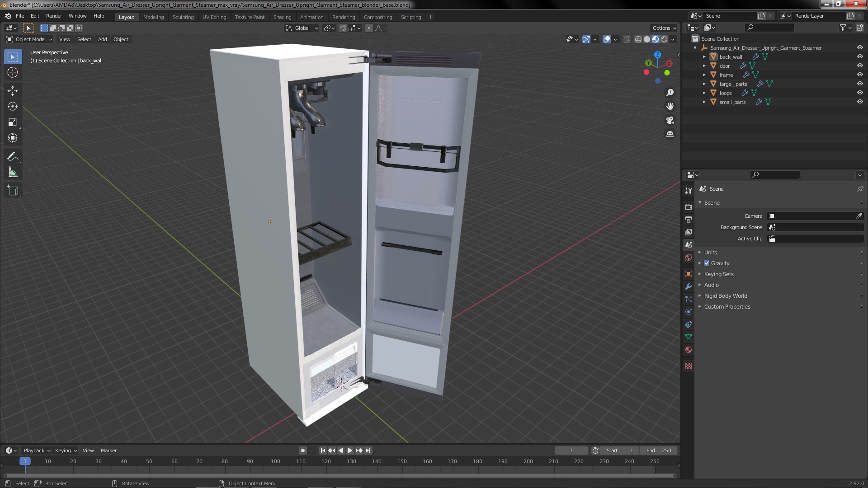Click the current frame number field
Screen dimensions: 868x488
571,450
